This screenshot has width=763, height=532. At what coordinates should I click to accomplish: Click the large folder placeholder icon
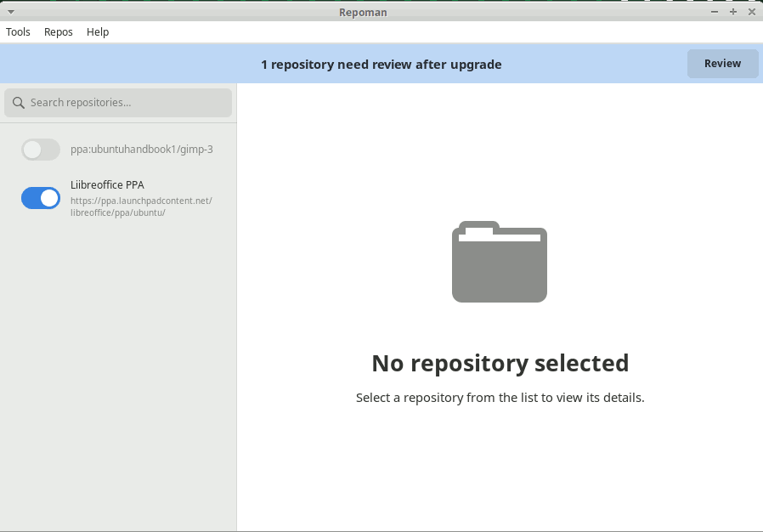coord(500,262)
